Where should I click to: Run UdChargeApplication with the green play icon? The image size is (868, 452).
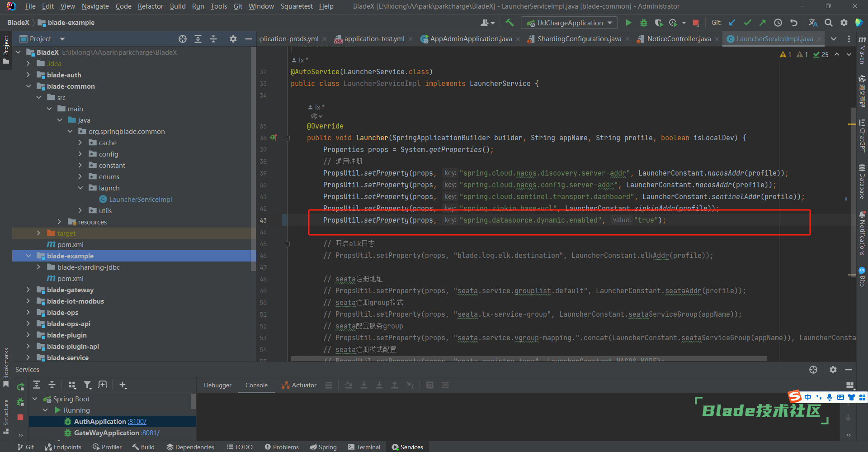tap(628, 23)
